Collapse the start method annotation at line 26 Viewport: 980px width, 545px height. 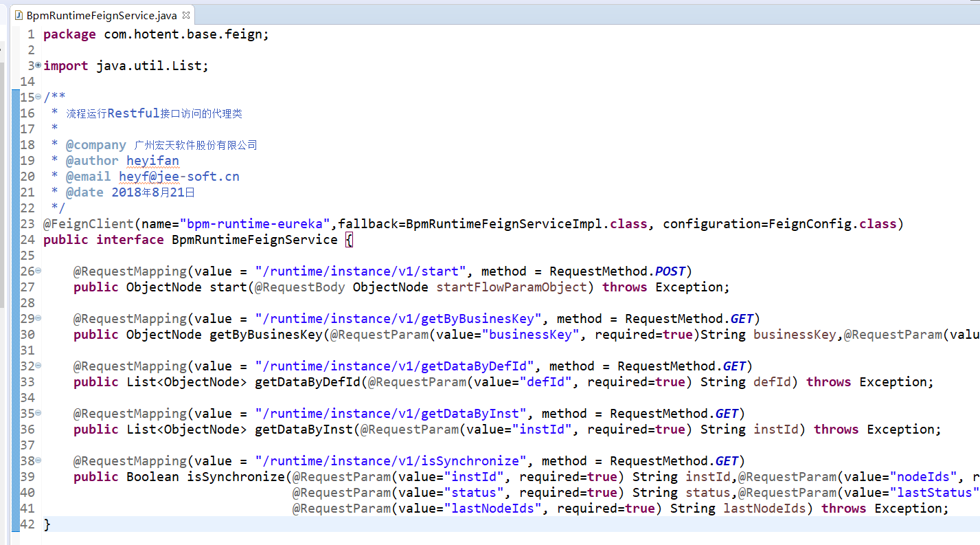[x=38, y=271]
